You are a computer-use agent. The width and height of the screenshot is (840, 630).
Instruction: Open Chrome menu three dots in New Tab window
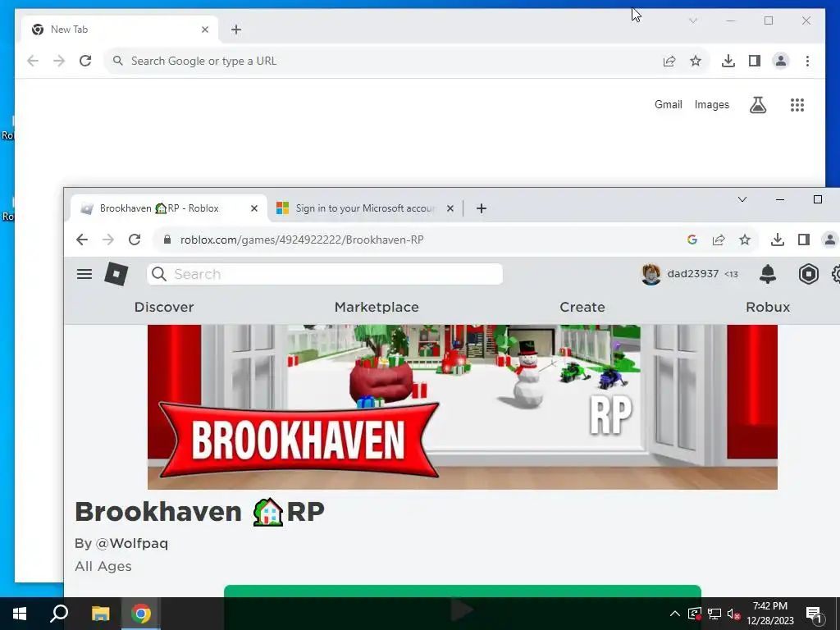[x=807, y=61]
